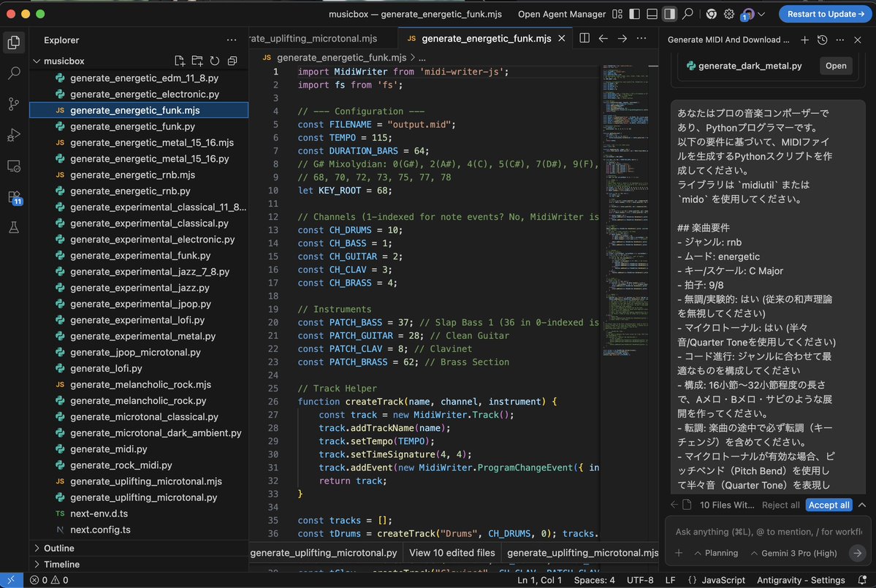
Task: Open editor more actions ellipsis
Action: point(641,38)
